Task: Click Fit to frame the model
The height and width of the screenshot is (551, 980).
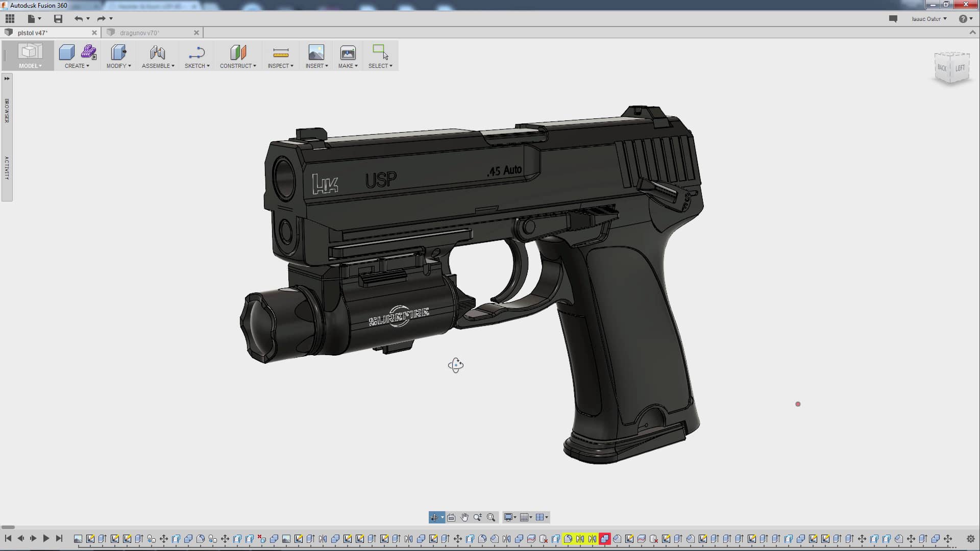Action: pyautogui.click(x=491, y=517)
